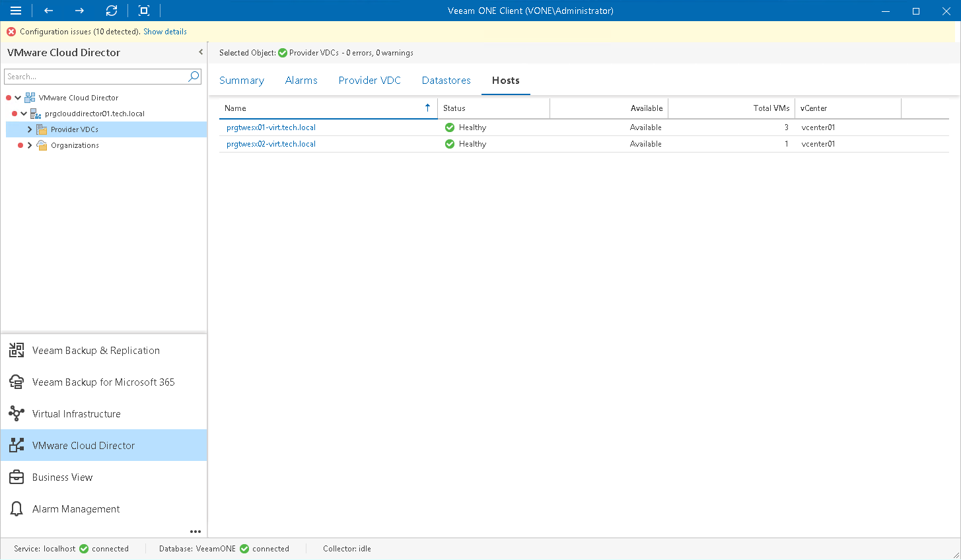Open the hamburger main menu
This screenshot has width=961, height=560.
point(16,11)
